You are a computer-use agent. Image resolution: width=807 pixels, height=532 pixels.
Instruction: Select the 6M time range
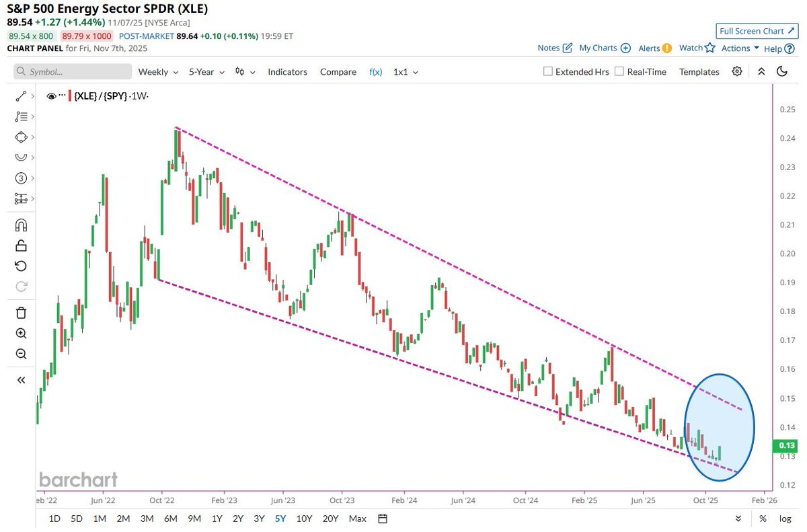[x=170, y=519]
